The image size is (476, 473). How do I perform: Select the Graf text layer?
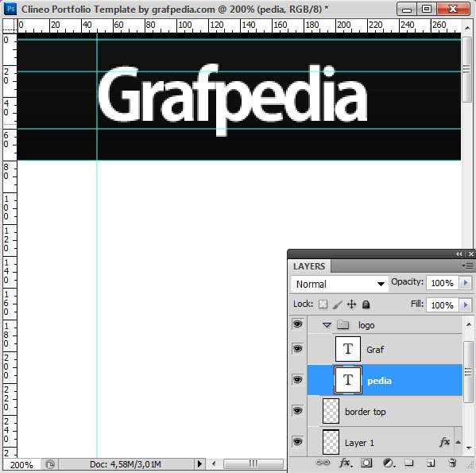click(385, 349)
